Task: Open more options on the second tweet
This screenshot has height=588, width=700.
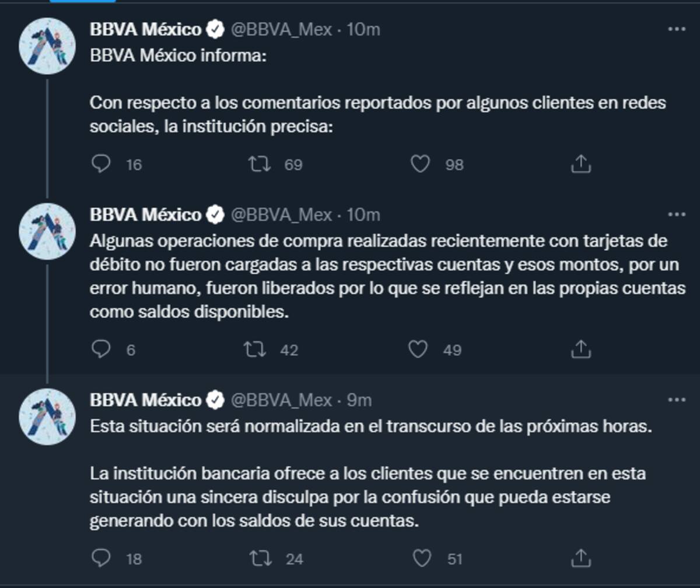Action: [x=676, y=215]
